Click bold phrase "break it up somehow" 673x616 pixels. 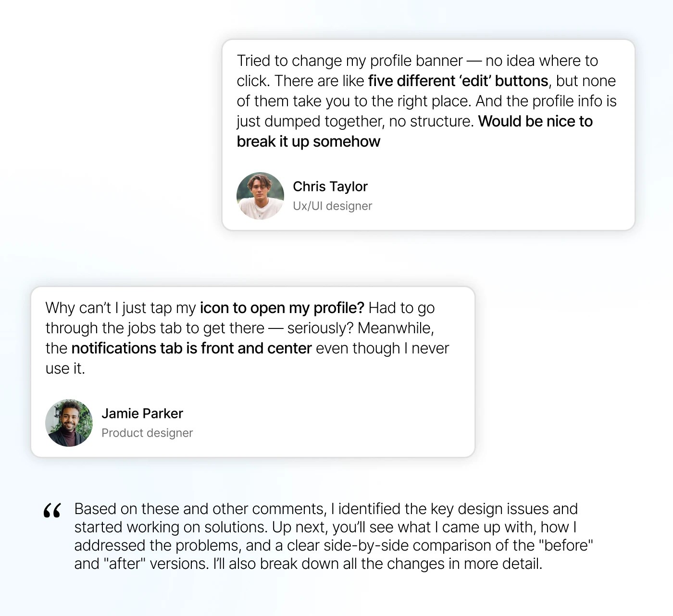[x=309, y=142]
